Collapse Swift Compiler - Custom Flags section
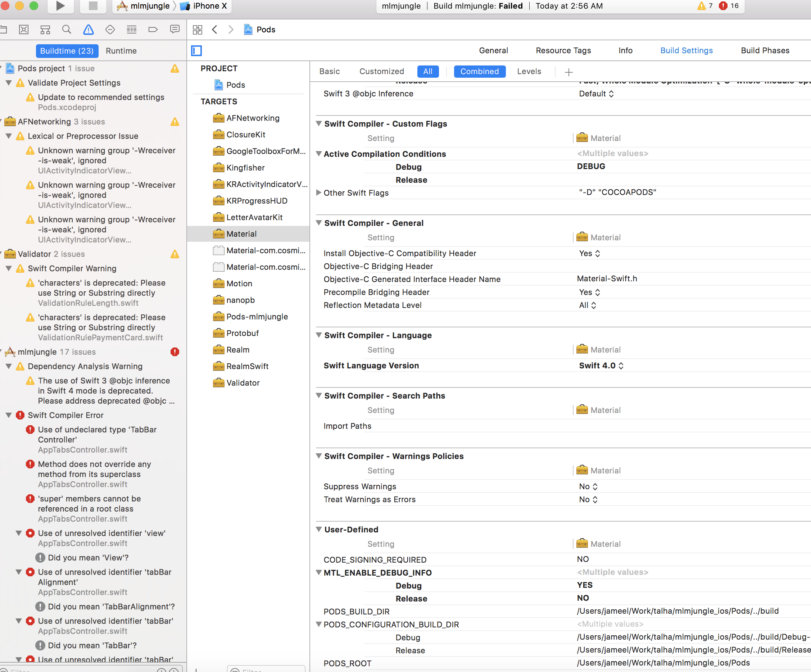 319,124
